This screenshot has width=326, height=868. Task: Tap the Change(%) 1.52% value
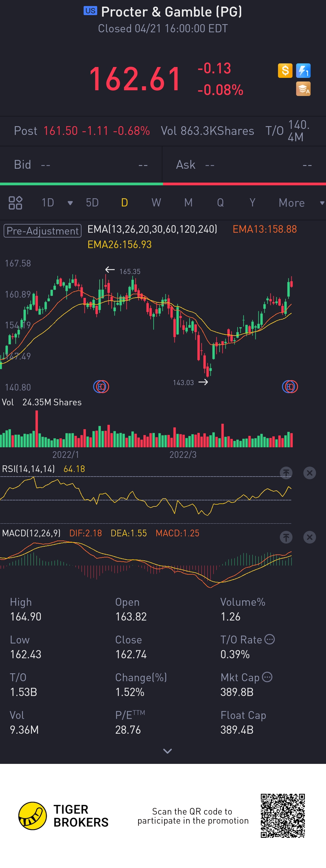pyautogui.click(x=130, y=692)
